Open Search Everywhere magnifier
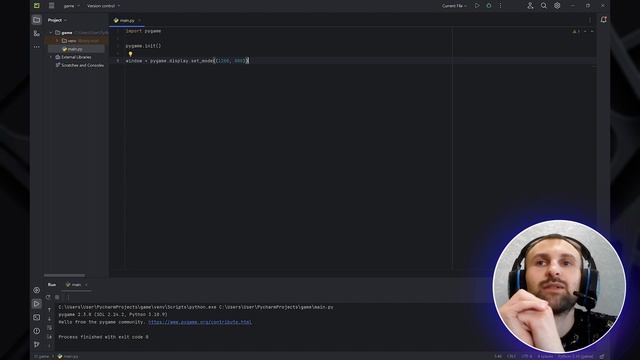The image size is (640, 360). (x=544, y=6)
